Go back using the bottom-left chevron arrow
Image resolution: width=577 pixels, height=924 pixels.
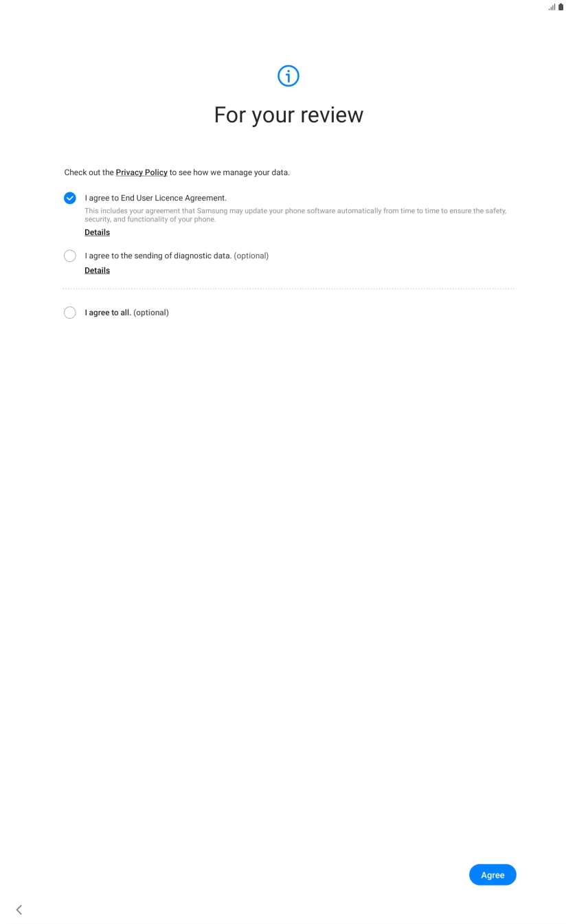tap(19, 910)
